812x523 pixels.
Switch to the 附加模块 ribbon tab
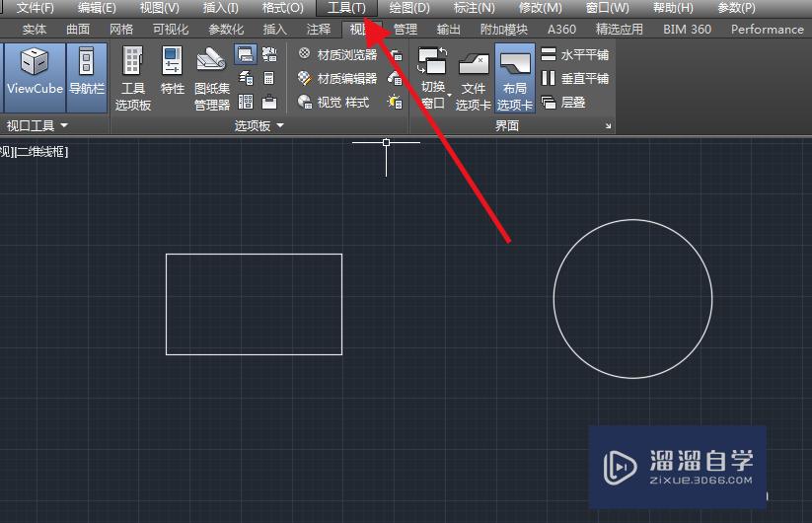(x=504, y=30)
